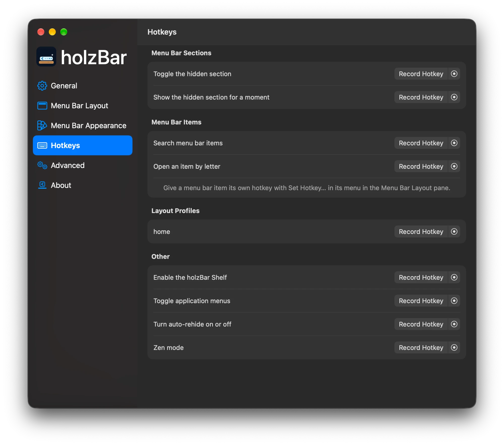
Task: Click the 'Give a menu bar item its own hotkey' note
Action: pyautogui.click(x=307, y=188)
